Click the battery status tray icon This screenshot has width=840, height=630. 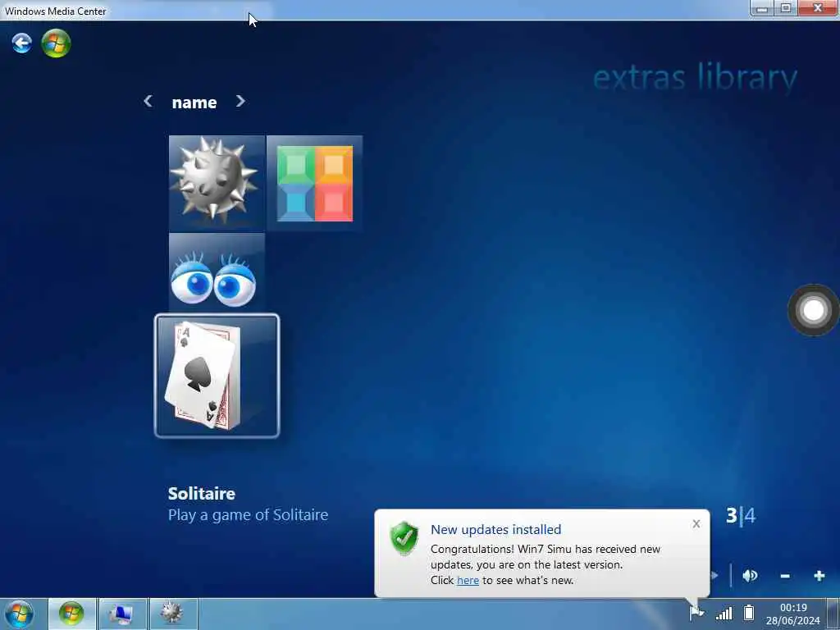coord(749,612)
